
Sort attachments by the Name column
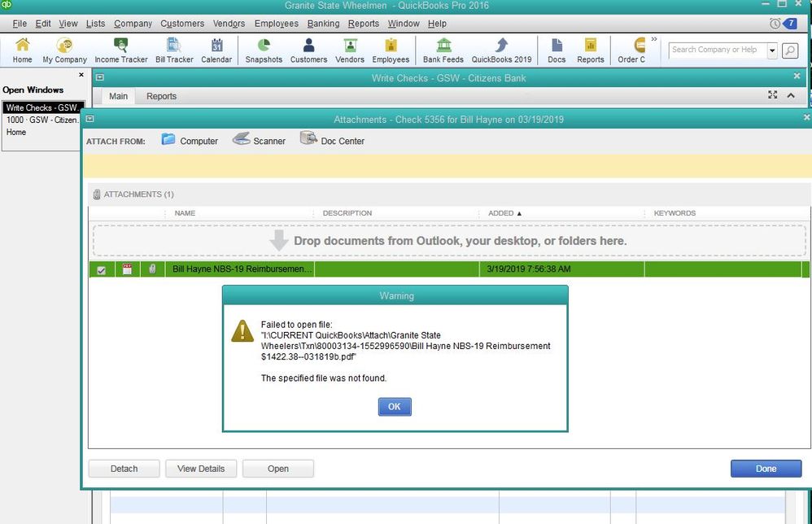[185, 213]
